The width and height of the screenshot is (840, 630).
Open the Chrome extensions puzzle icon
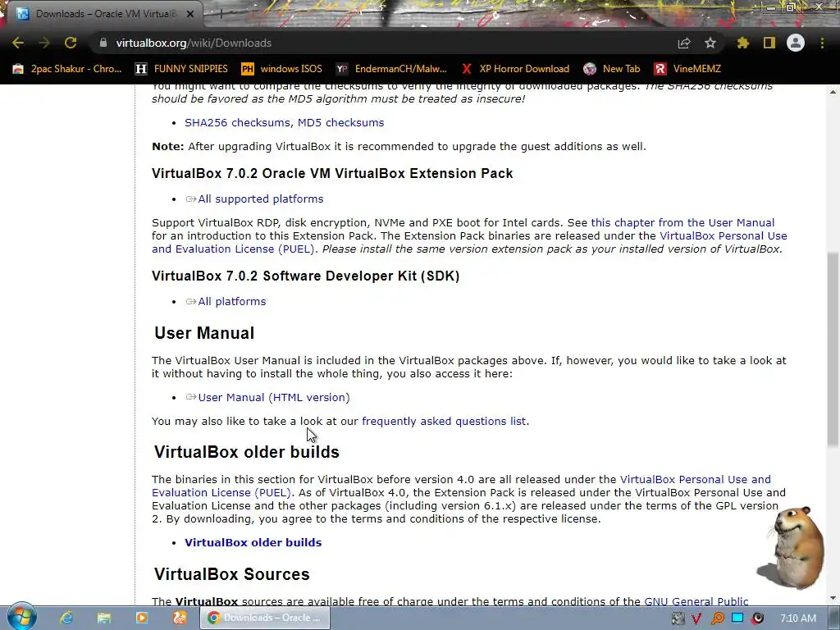click(x=743, y=43)
